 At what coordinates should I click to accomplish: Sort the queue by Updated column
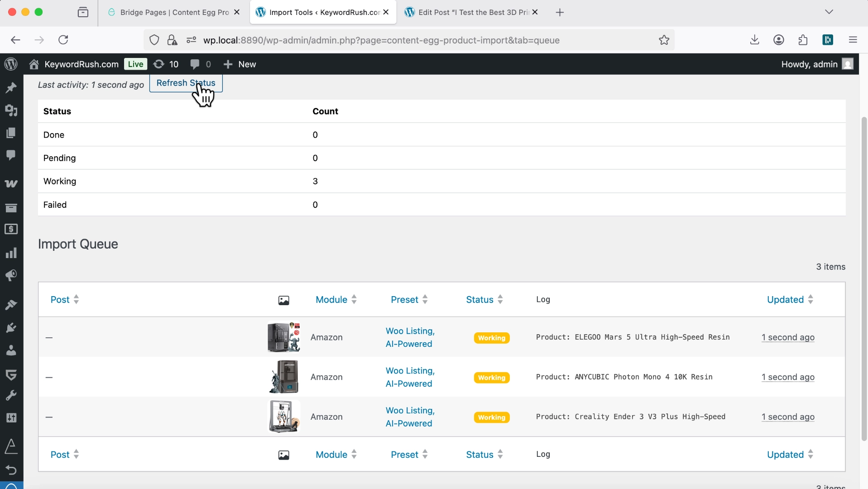[x=785, y=300]
